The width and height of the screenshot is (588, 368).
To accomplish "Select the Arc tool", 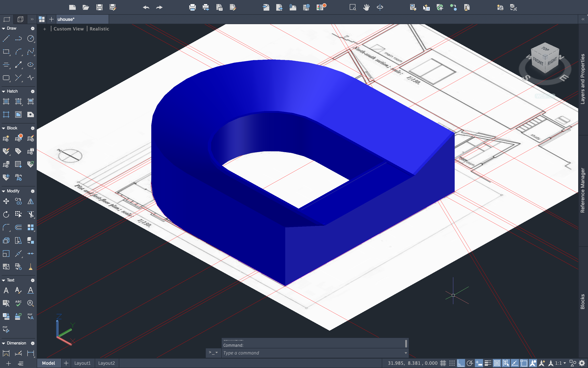I will click(x=18, y=52).
